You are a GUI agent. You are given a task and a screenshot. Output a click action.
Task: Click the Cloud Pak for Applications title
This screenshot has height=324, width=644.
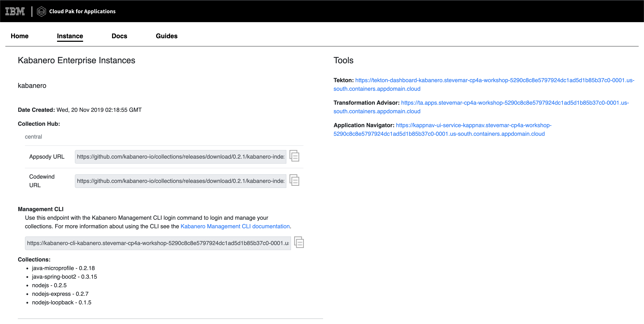tap(82, 11)
